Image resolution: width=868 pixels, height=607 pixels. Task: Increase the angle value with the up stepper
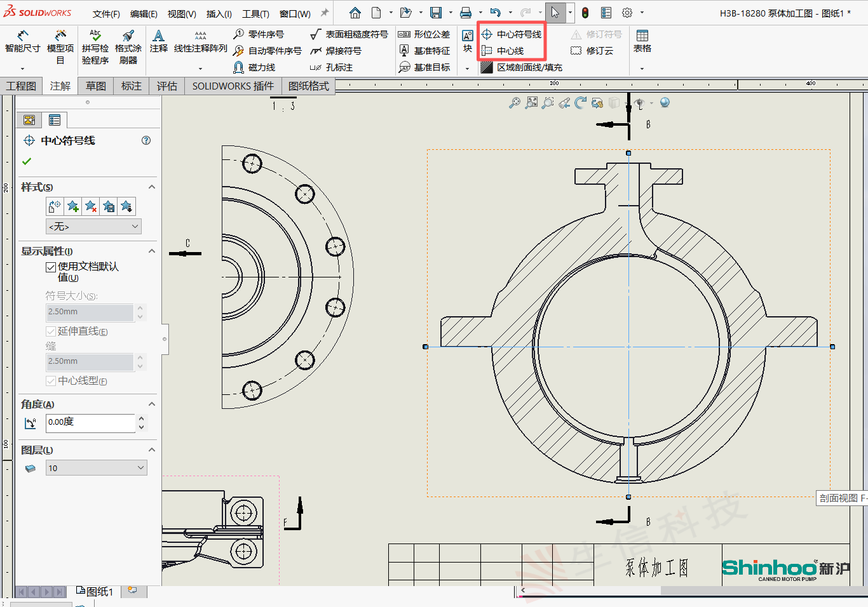pos(141,419)
